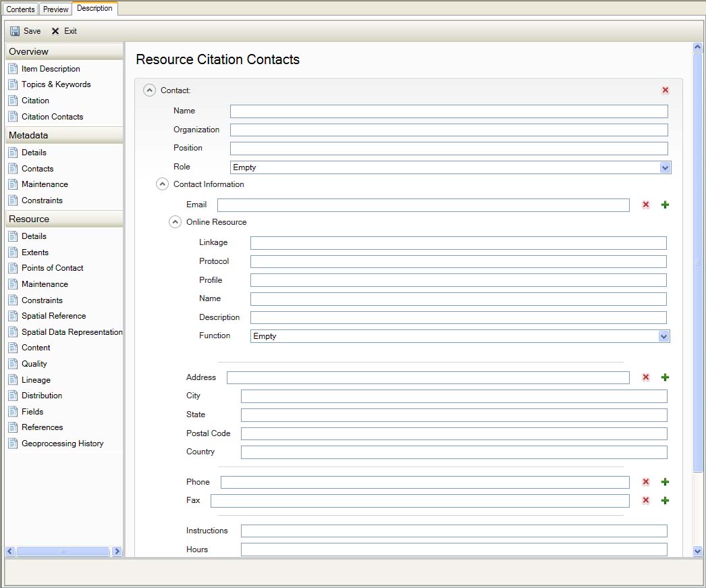Click the Exit X icon
This screenshot has height=588, width=706.
(55, 31)
